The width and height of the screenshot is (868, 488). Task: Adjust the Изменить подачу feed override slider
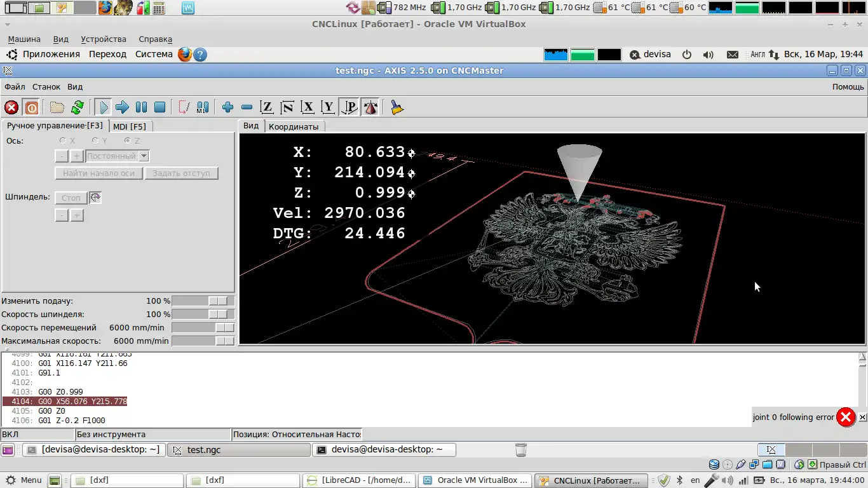pos(218,301)
